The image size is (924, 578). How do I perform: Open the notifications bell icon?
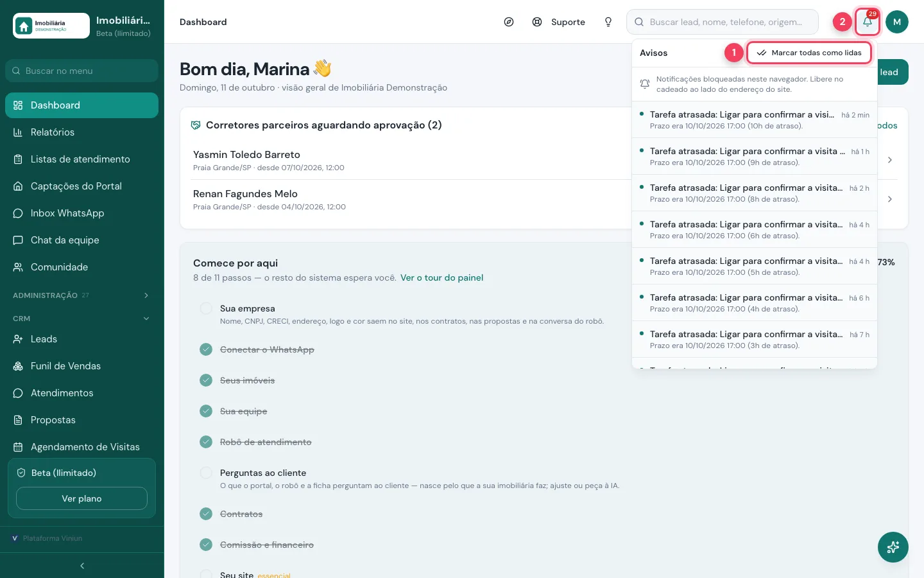pyautogui.click(x=867, y=22)
